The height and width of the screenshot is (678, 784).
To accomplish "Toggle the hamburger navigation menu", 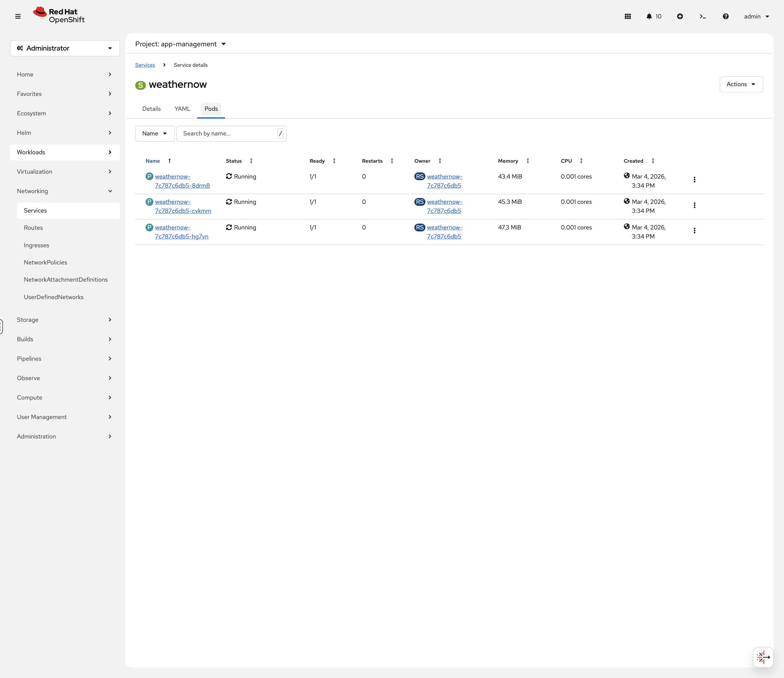I will (18, 16).
